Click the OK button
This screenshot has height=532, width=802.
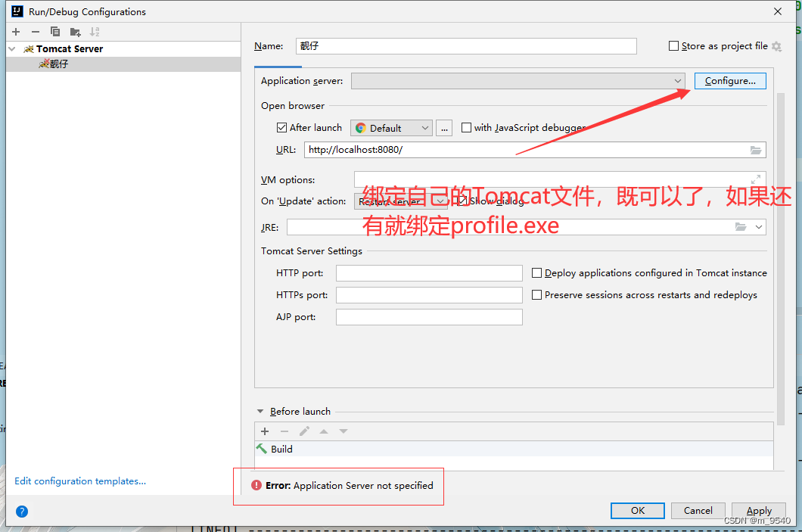(x=637, y=511)
